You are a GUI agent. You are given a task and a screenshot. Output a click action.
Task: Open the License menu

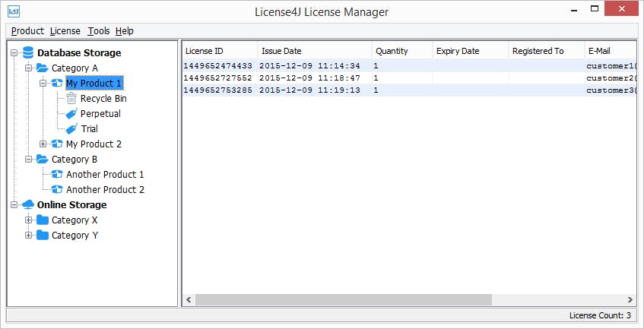pyautogui.click(x=65, y=31)
